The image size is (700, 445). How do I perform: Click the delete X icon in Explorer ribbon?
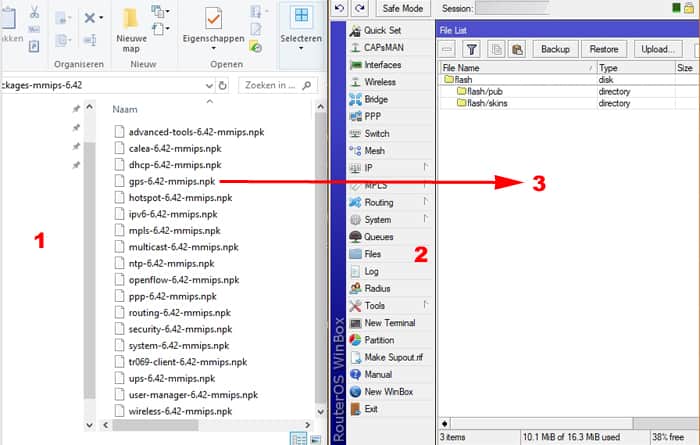click(90, 18)
